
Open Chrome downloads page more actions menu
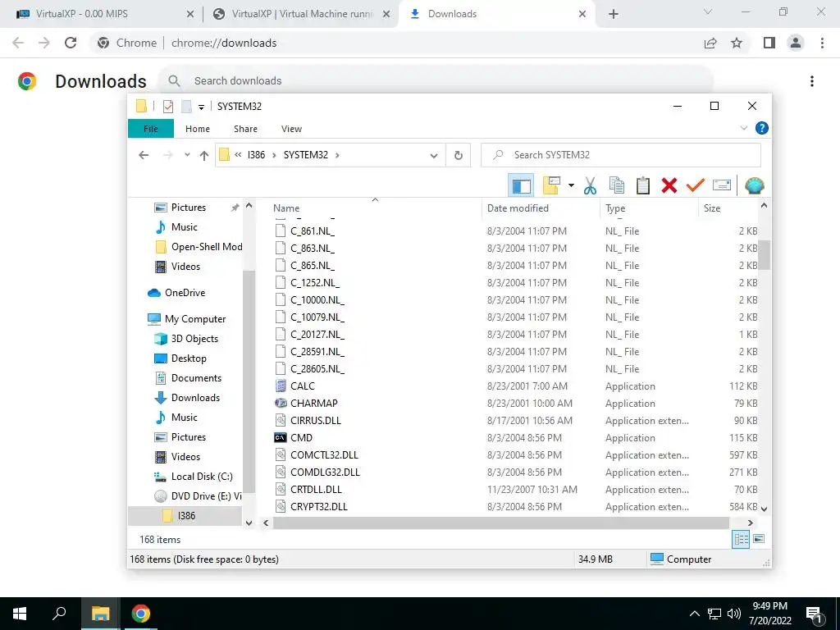[811, 81]
